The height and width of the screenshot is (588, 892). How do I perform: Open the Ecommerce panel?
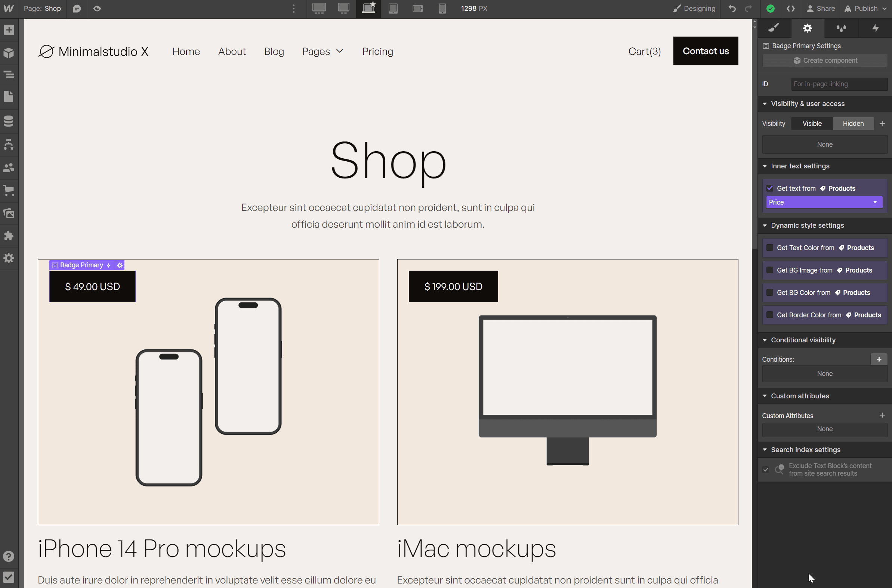tap(9, 190)
